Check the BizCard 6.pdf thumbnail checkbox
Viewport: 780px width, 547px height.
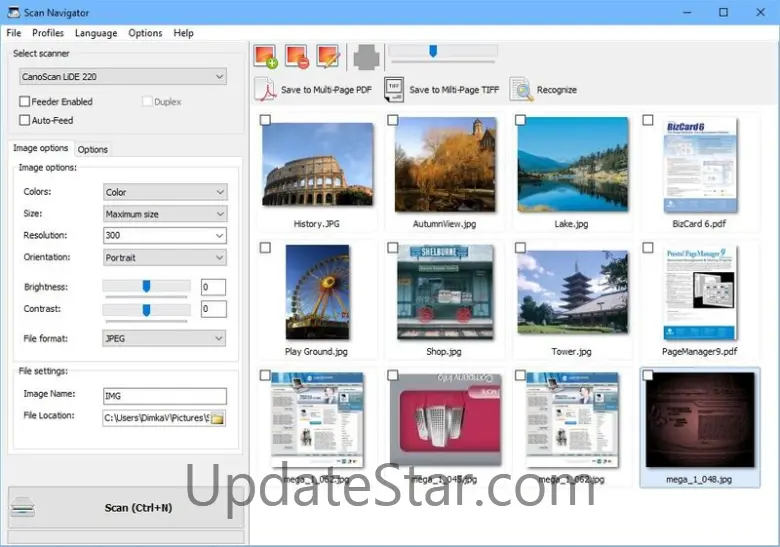(648, 120)
